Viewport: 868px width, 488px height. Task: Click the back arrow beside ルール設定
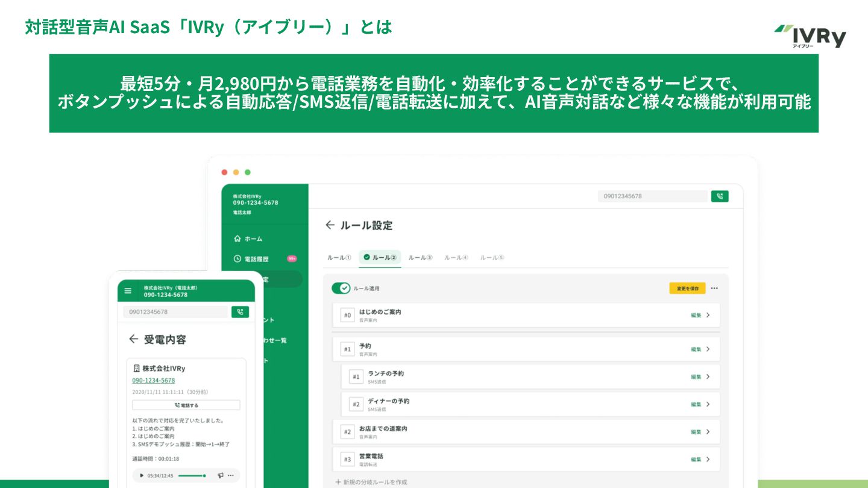pyautogui.click(x=330, y=225)
